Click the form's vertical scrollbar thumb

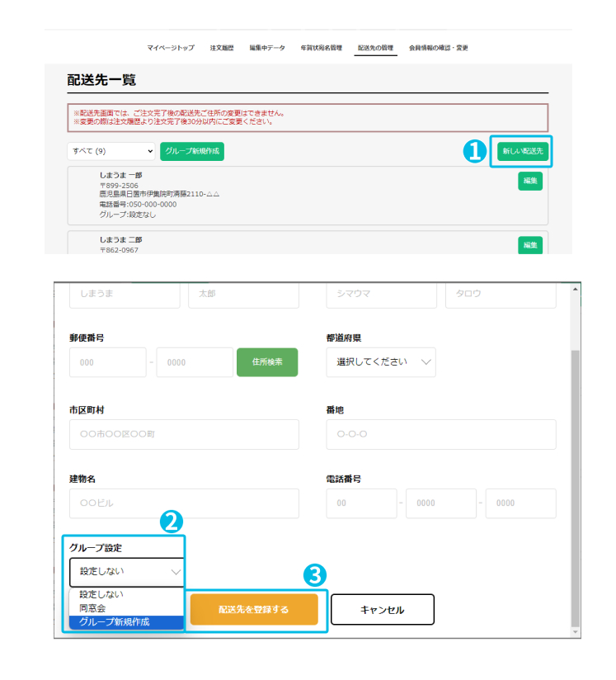point(576,489)
